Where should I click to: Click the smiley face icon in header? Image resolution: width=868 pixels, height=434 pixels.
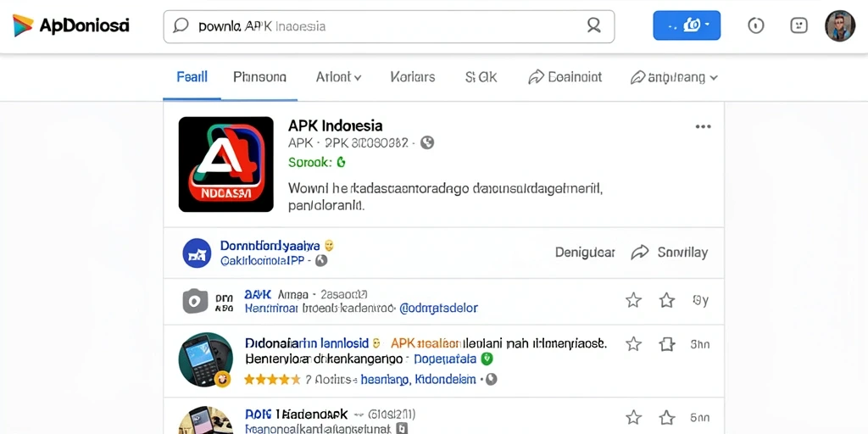(798, 25)
